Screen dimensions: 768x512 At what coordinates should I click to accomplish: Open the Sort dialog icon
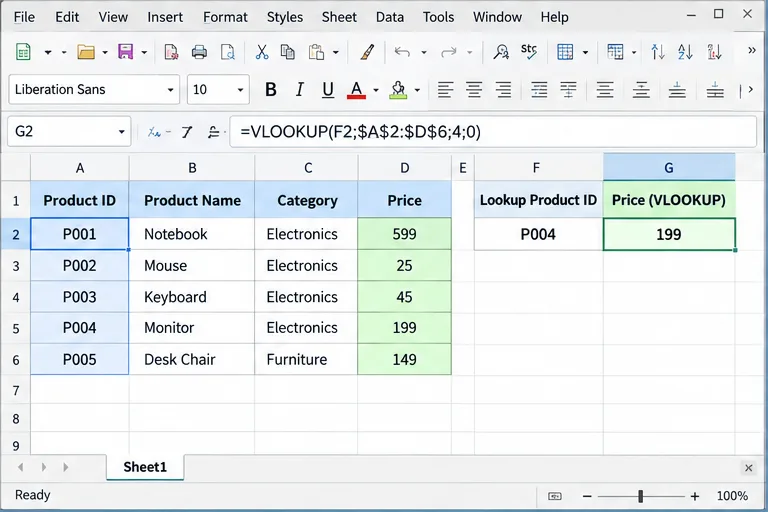point(658,51)
